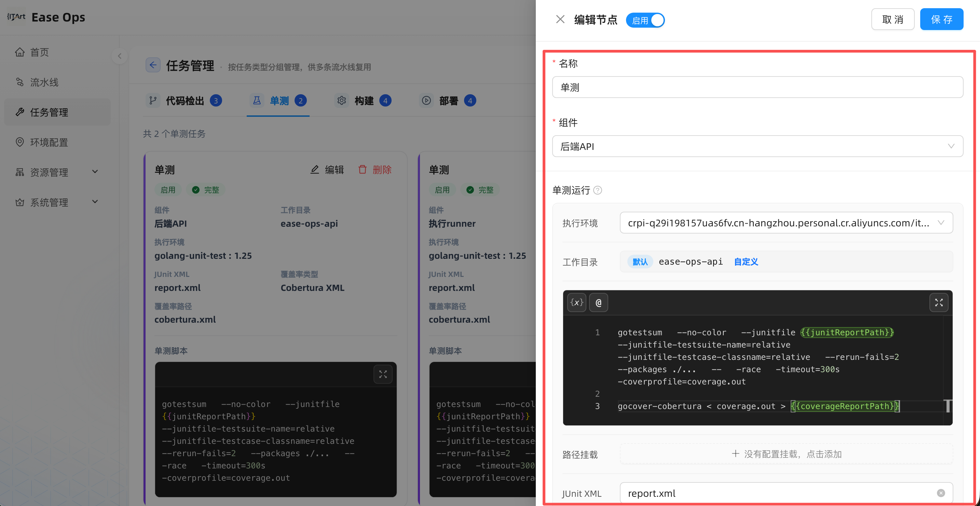Clear the JUnit XML field
The height and width of the screenshot is (506, 980).
(x=941, y=493)
